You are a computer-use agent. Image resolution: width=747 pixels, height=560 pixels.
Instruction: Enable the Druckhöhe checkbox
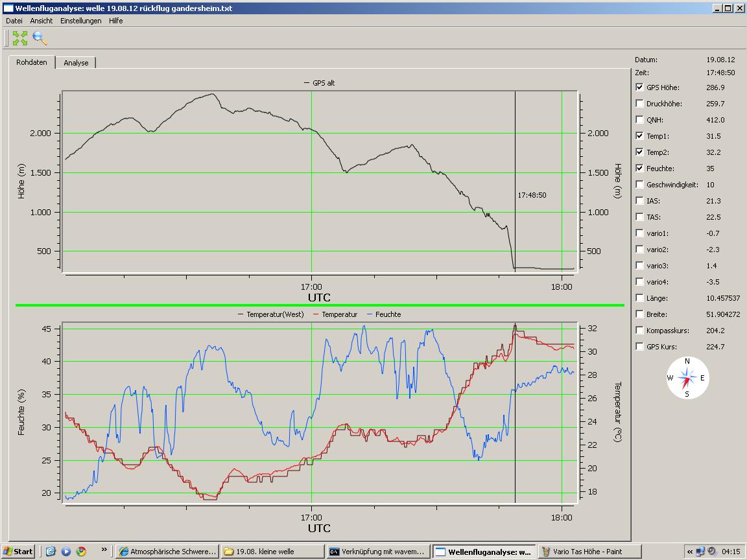pos(640,104)
